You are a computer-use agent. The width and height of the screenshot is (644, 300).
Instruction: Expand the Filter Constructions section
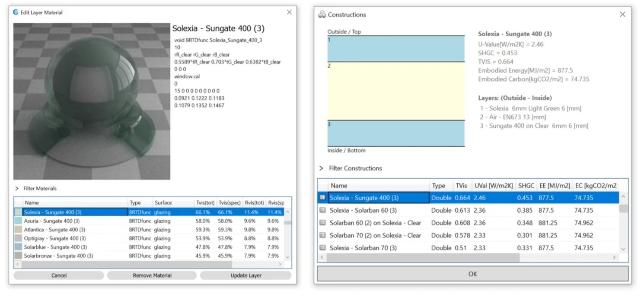(x=321, y=168)
